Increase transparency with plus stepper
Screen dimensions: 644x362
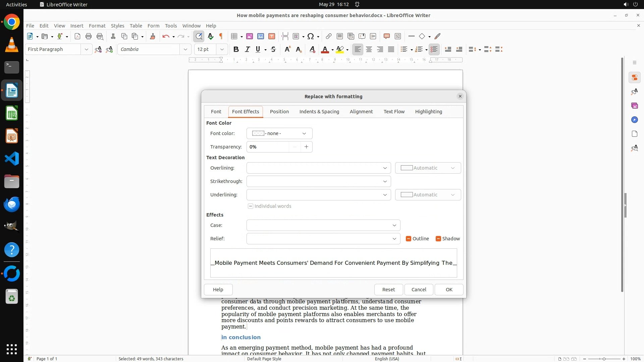click(x=306, y=147)
